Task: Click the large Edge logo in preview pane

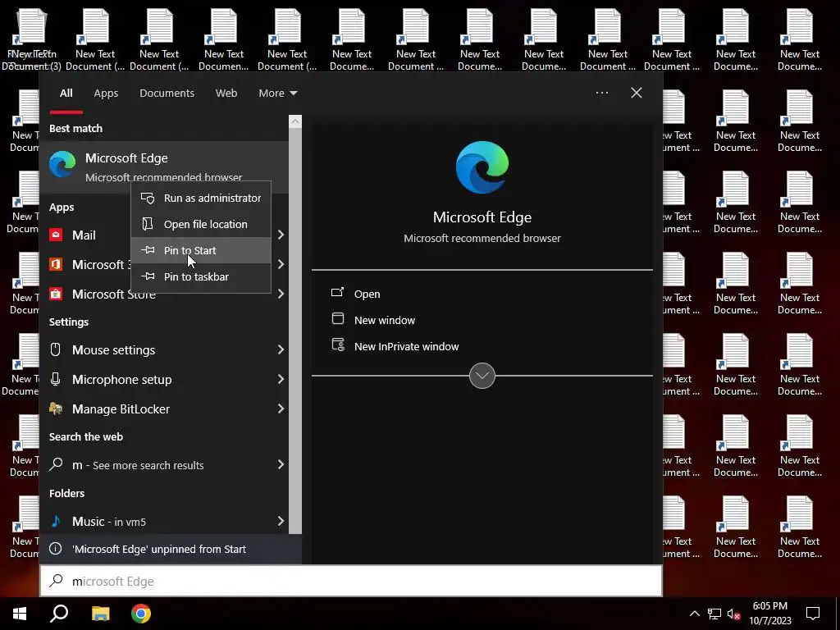Action: (x=482, y=167)
